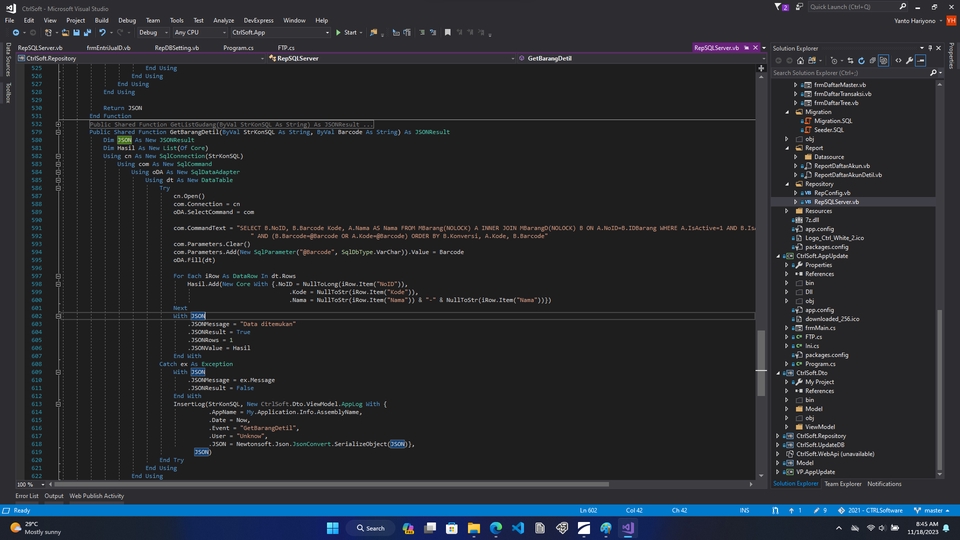The height and width of the screenshot is (540, 960).
Task: Open the Team Explorer tab
Action: 842,484
